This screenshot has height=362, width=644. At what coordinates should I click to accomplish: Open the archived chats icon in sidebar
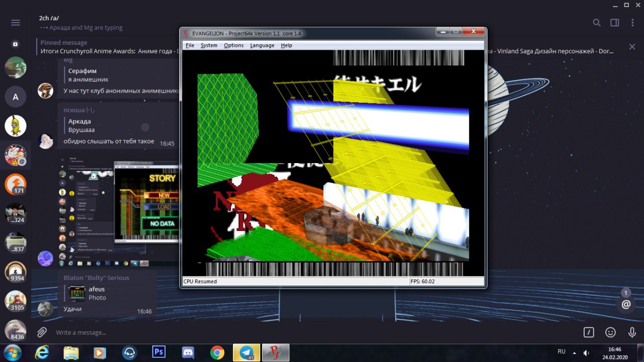click(x=16, y=44)
